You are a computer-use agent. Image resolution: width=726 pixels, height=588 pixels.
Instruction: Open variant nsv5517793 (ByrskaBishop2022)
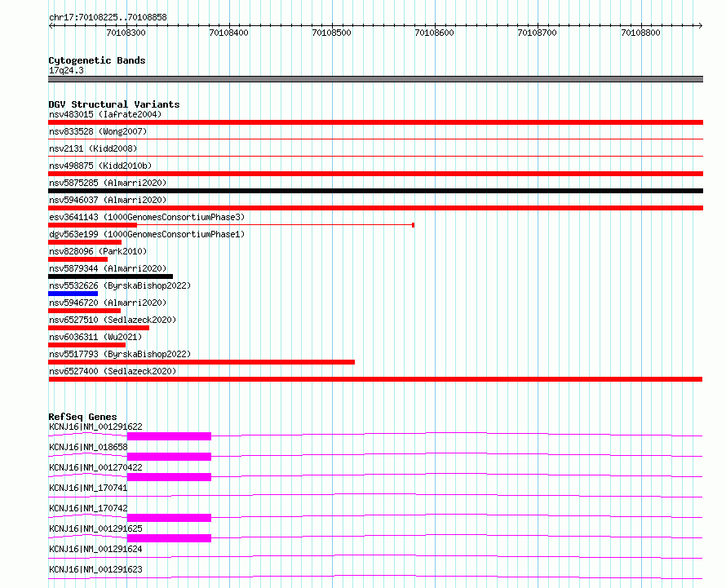coord(120,354)
